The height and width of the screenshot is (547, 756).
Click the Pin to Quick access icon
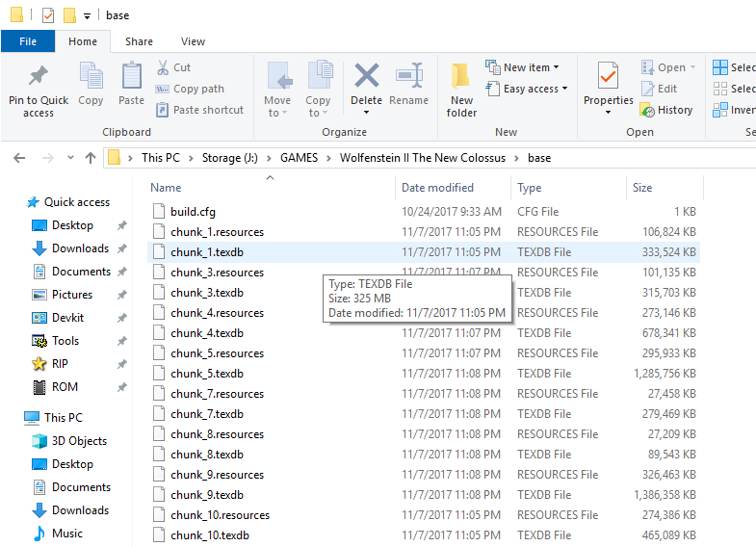39,76
